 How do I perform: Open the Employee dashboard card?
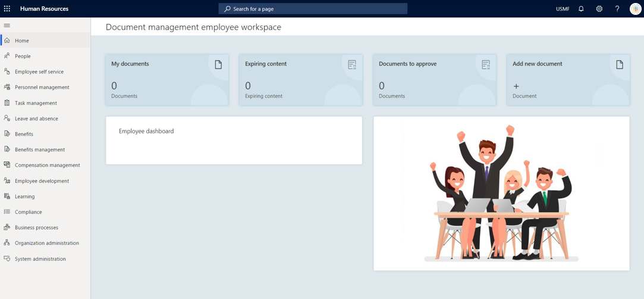[234, 140]
